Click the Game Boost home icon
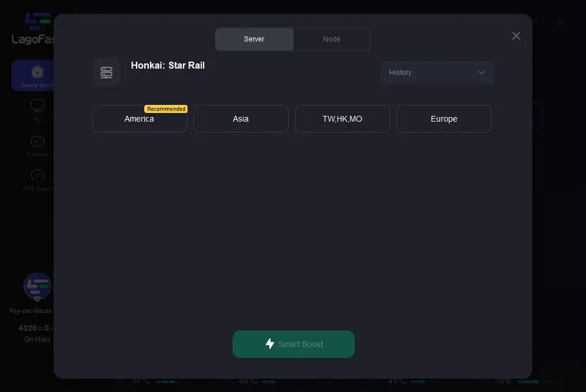Image resolution: width=586 pixels, height=392 pixels. pyautogui.click(x=37, y=72)
